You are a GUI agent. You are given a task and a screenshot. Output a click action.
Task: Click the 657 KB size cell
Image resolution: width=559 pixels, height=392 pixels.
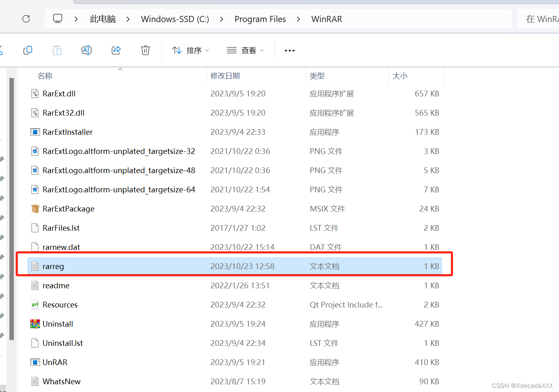(x=427, y=94)
